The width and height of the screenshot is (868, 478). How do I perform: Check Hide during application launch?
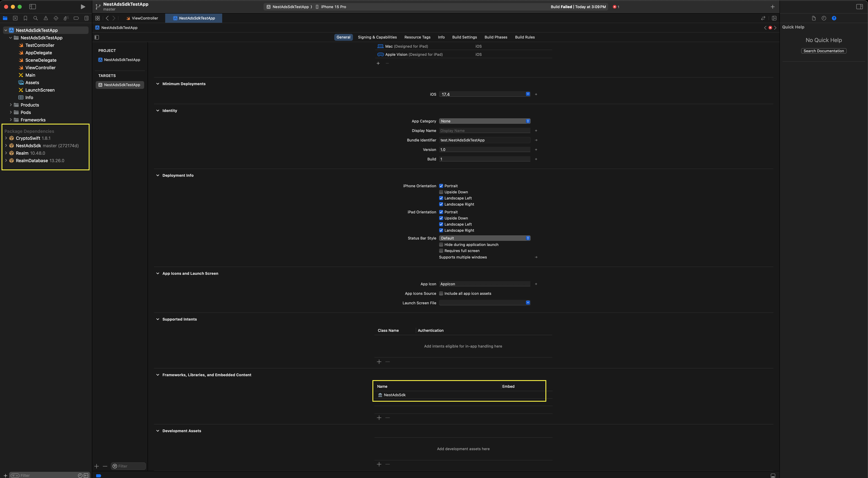441,245
